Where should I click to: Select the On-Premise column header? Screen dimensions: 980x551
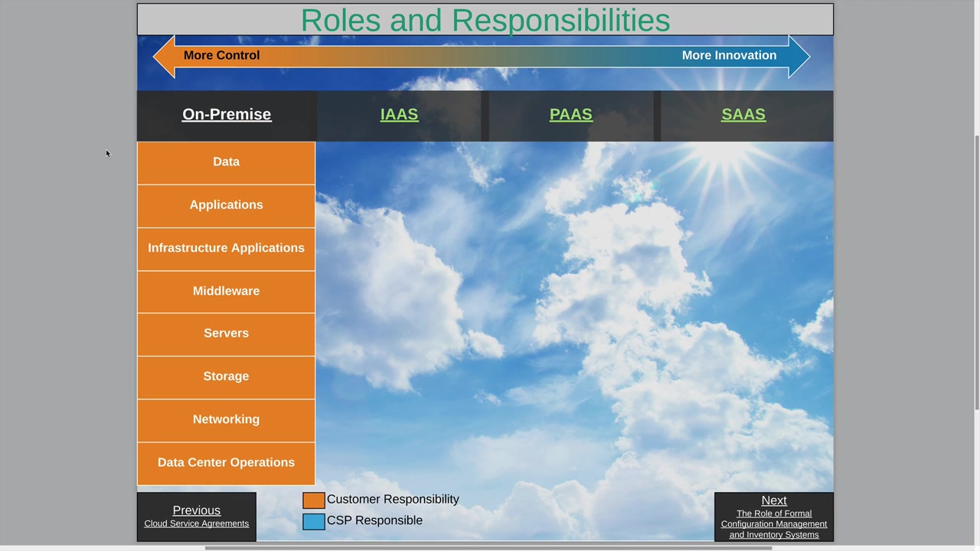pyautogui.click(x=227, y=115)
